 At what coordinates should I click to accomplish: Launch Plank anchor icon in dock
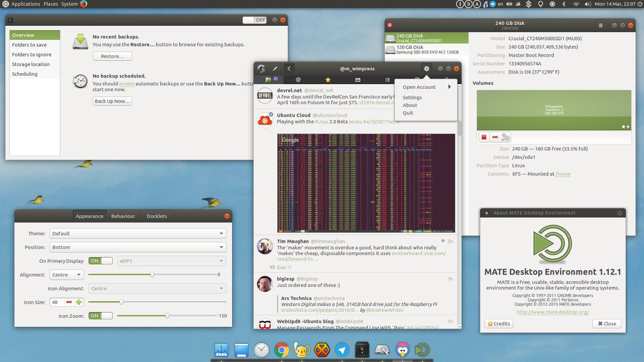(x=221, y=350)
